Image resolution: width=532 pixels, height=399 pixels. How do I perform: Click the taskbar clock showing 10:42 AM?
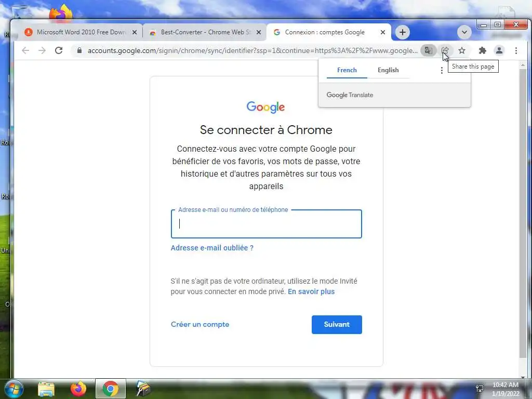(x=506, y=389)
